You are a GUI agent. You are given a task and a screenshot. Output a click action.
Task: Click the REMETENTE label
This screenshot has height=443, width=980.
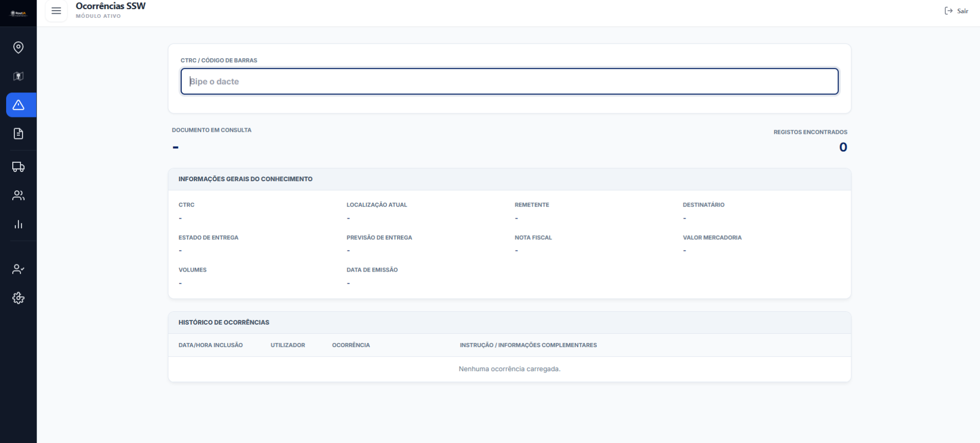coord(532,205)
